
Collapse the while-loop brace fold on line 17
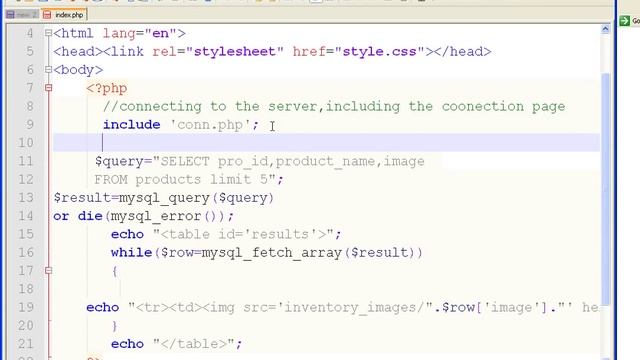pos(48,271)
